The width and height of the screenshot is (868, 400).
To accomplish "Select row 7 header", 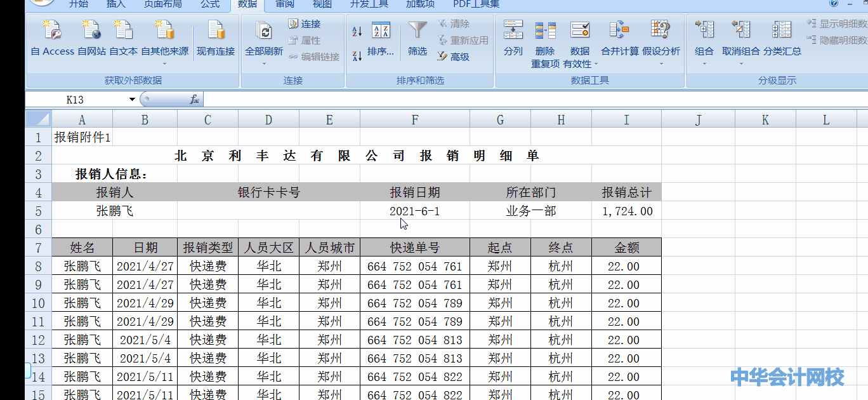I will 38,248.
